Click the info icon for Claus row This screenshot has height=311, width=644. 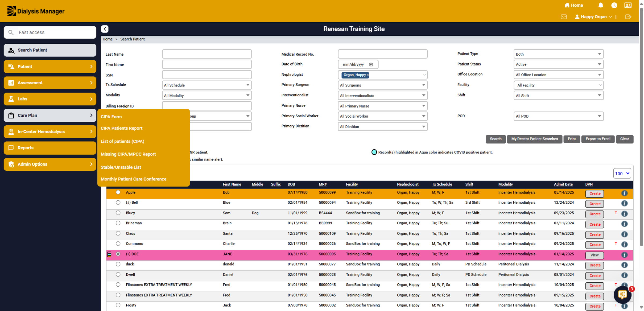(624, 234)
